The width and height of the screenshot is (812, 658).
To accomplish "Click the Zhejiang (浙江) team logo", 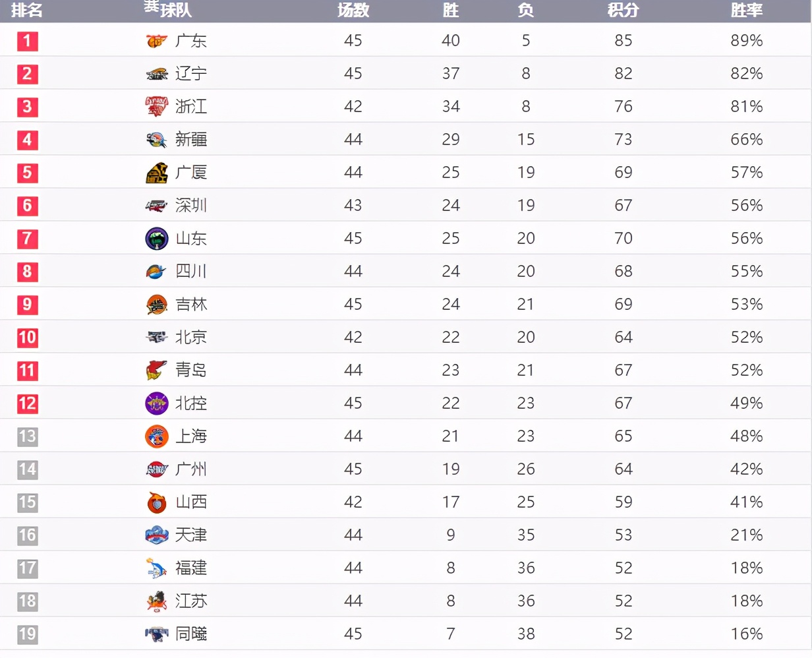I will [157, 106].
